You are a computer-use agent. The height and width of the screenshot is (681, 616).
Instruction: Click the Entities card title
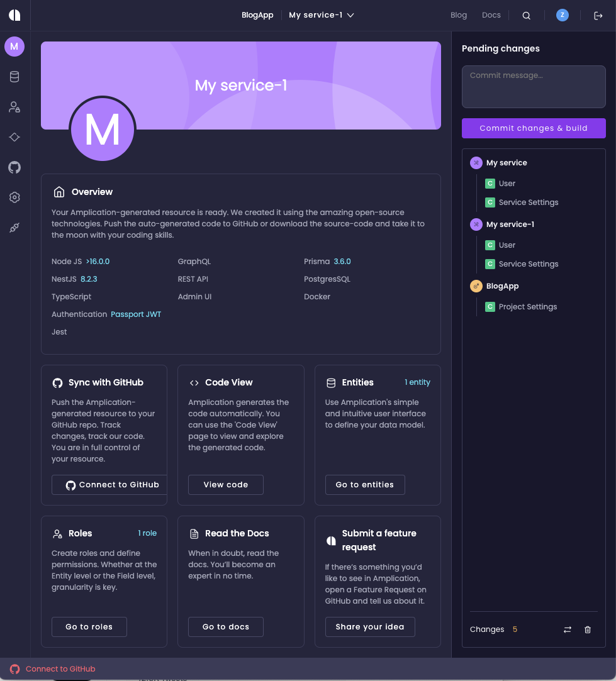358,382
